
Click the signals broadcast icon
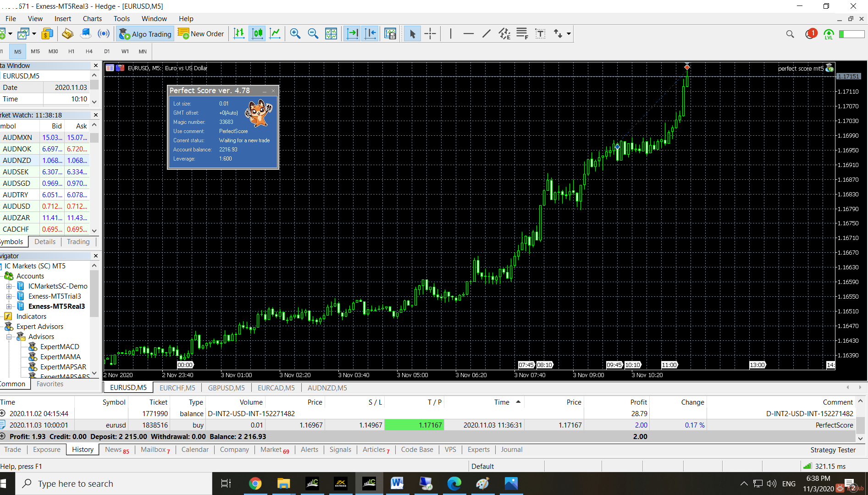(x=104, y=33)
